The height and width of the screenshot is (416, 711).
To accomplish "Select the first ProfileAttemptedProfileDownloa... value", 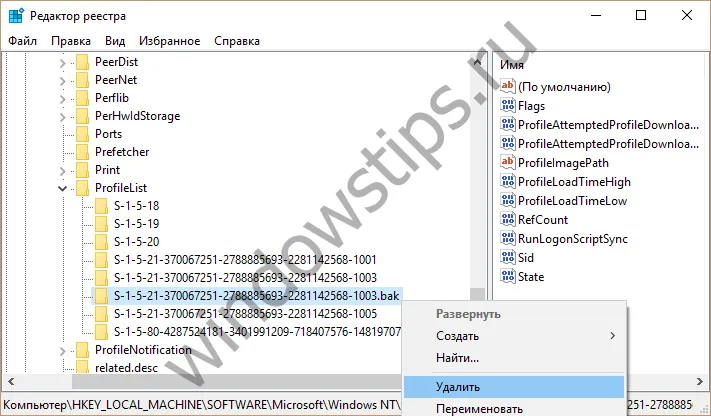I will click(x=608, y=125).
